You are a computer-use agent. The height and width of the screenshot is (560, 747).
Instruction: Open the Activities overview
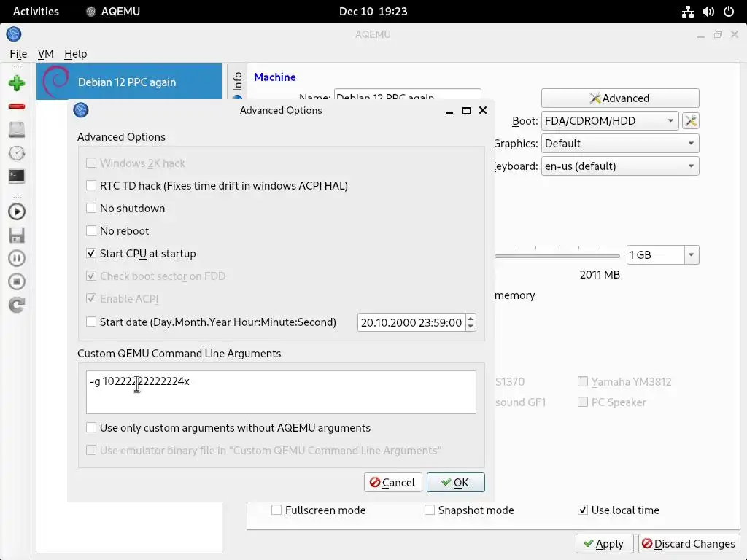(x=36, y=12)
